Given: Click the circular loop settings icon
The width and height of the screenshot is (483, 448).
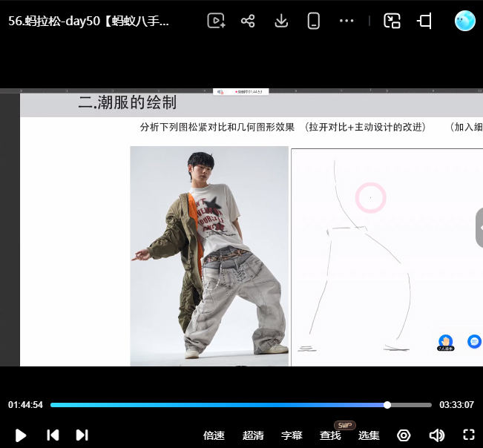Looking at the screenshot, I should (x=404, y=435).
